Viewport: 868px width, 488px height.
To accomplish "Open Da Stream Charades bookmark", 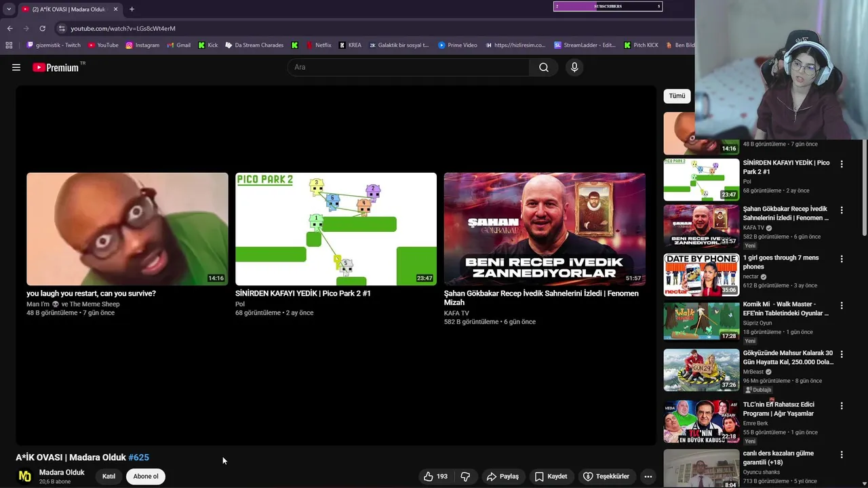I will coord(254,45).
